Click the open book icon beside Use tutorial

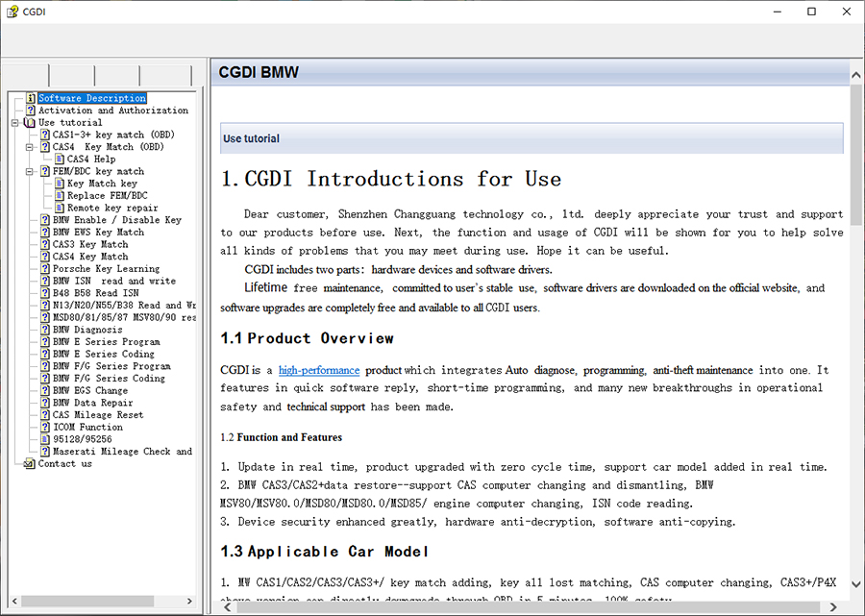click(x=29, y=123)
